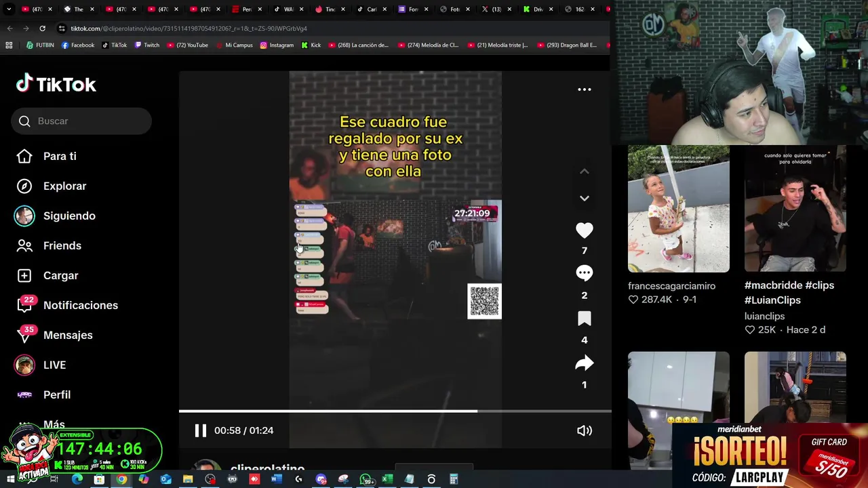This screenshot has height=488, width=868.
Task: Open Word from the taskbar
Action: click(276, 479)
